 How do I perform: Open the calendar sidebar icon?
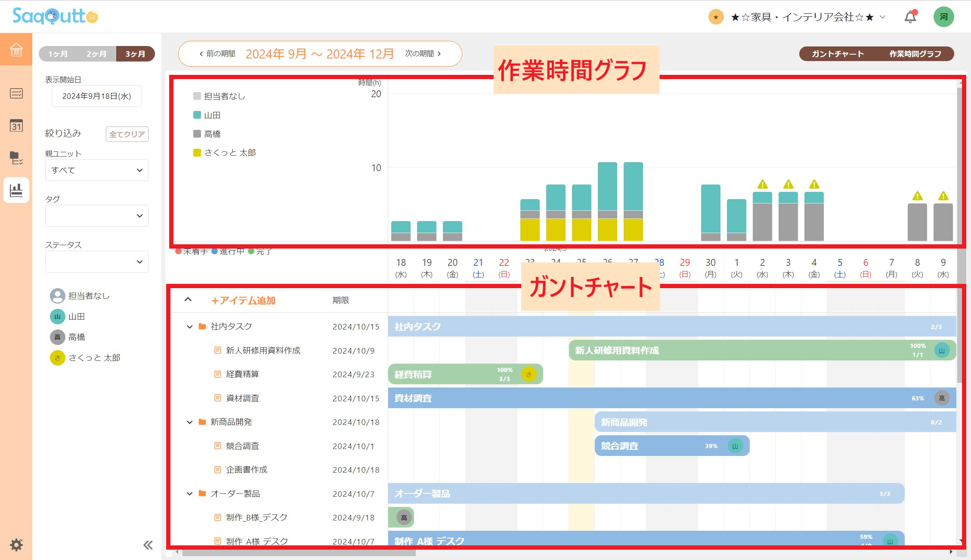pyautogui.click(x=16, y=126)
